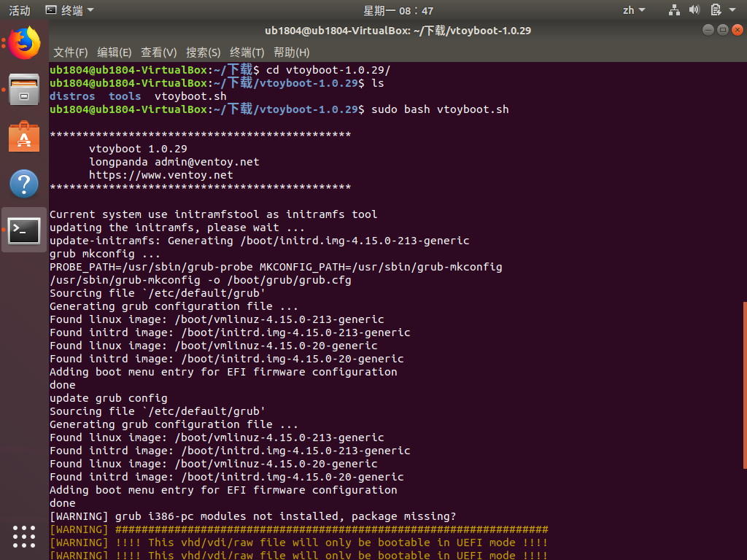
Task: Click 'cd vtoyboot-1.0.29/' command text
Action: click(x=328, y=70)
